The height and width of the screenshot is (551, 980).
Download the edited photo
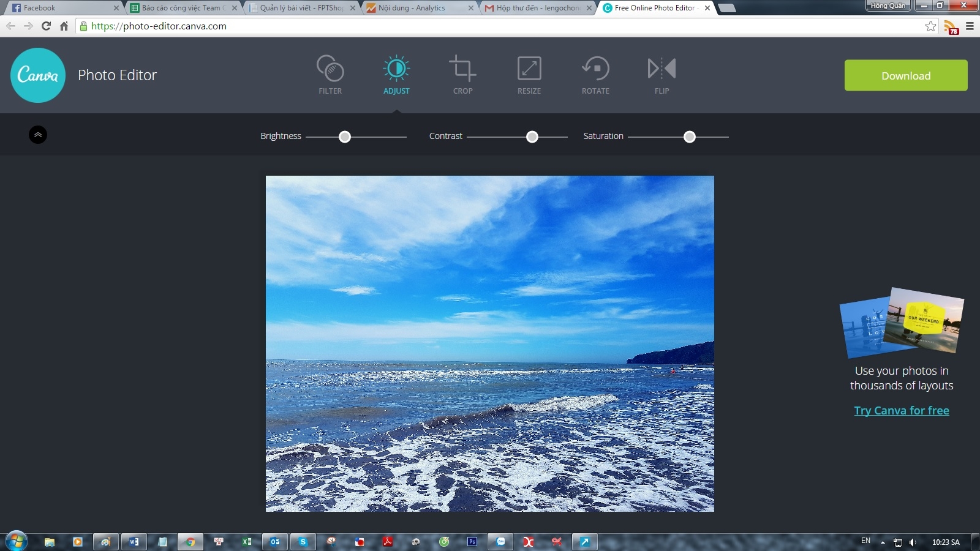pos(906,75)
